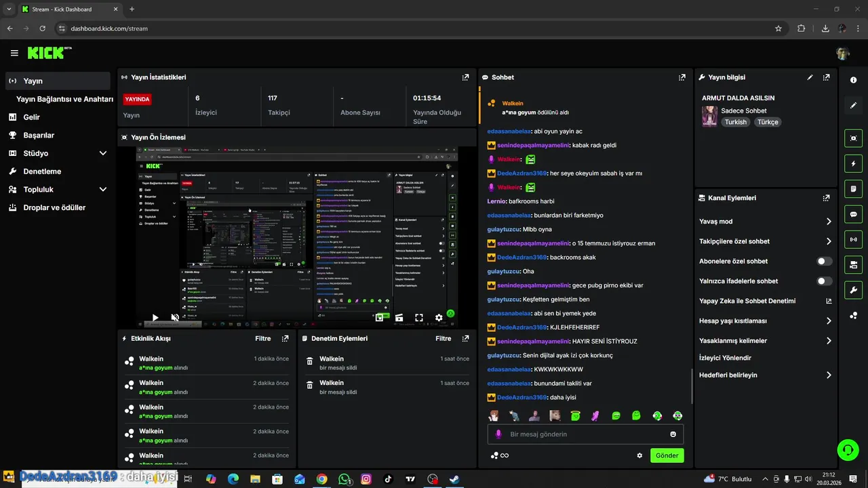
Task: Pop out the Kanal Eylemleri panel
Action: point(826,198)
